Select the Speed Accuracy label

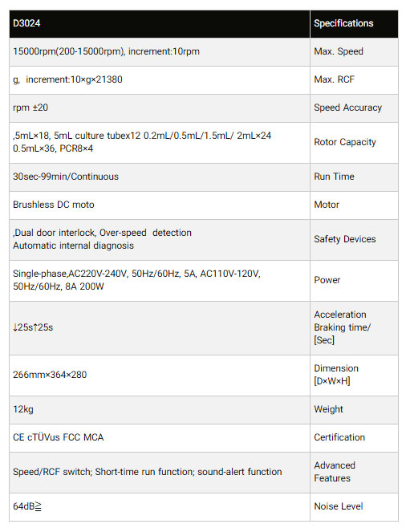coord(347,108)
